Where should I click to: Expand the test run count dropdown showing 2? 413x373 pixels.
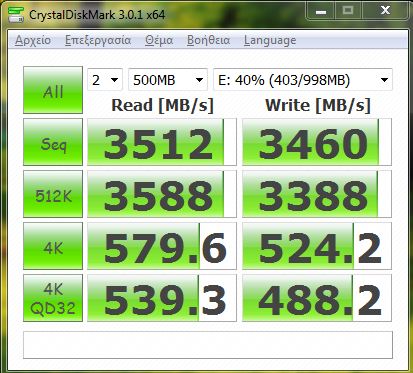tap(105, 80)
